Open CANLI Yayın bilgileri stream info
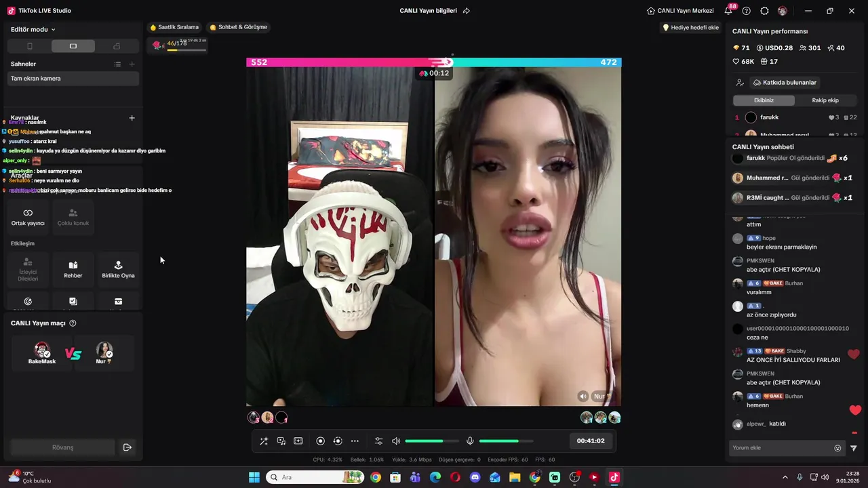The height and width of the screenshot is (488, 868). point(428,11)
